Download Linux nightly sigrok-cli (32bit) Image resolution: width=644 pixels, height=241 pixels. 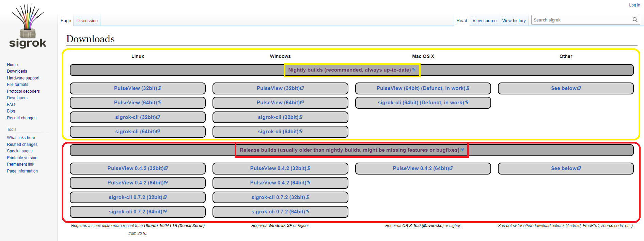tap(138, 117)
